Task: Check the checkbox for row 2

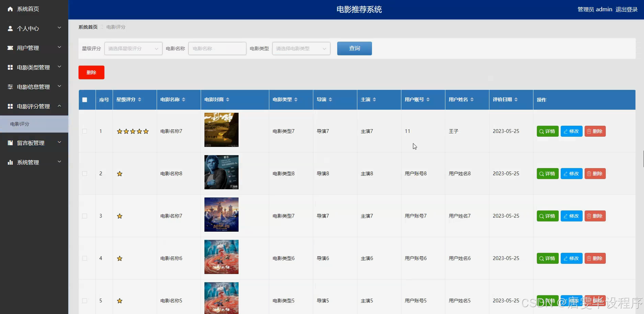Action: (x=85, y=174)
